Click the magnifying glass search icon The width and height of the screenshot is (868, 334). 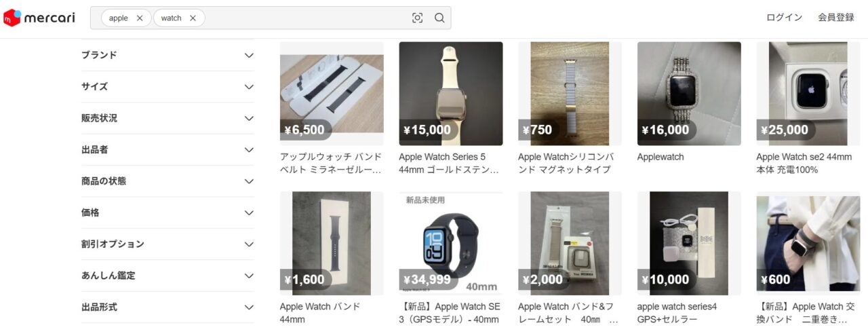pos(439,18)
